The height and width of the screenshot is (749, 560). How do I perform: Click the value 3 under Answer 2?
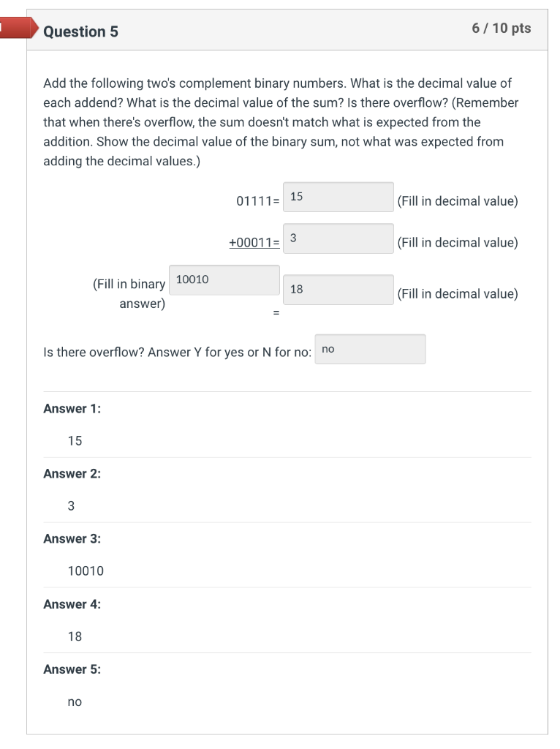71,505
